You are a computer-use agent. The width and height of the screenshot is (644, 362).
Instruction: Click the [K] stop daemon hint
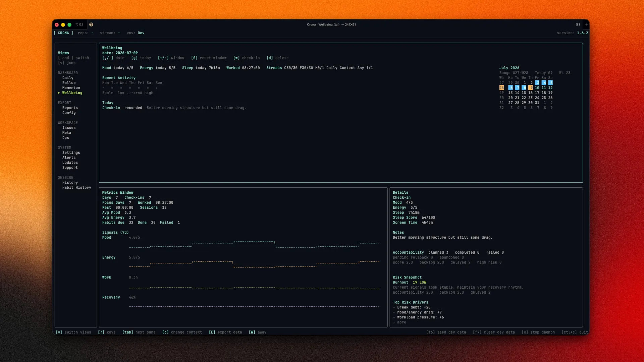[538, 333]
